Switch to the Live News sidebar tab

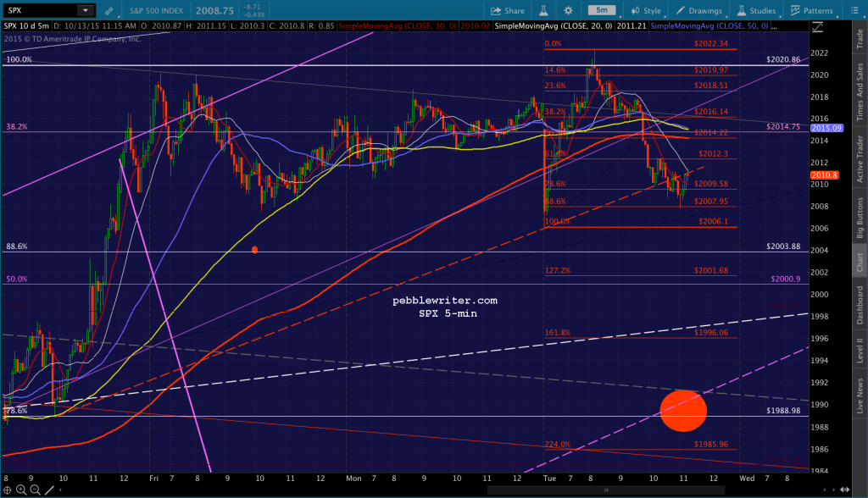860,396
